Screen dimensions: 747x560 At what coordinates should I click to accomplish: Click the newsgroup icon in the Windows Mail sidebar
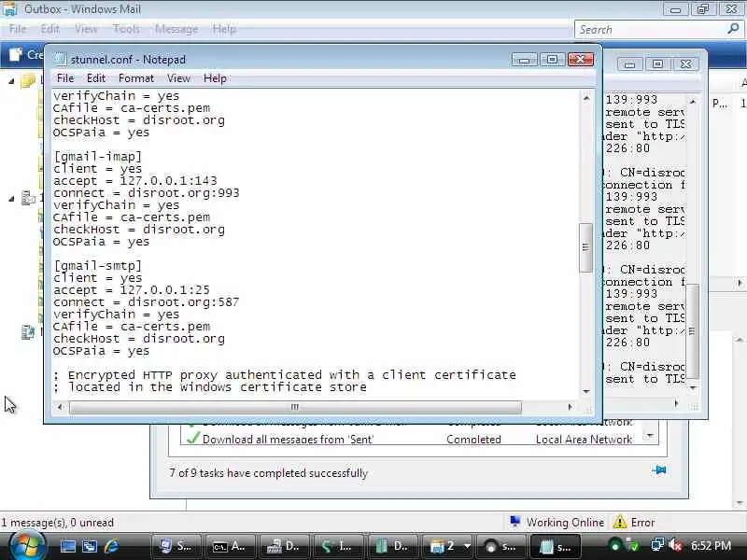click(x=28, y=332)
